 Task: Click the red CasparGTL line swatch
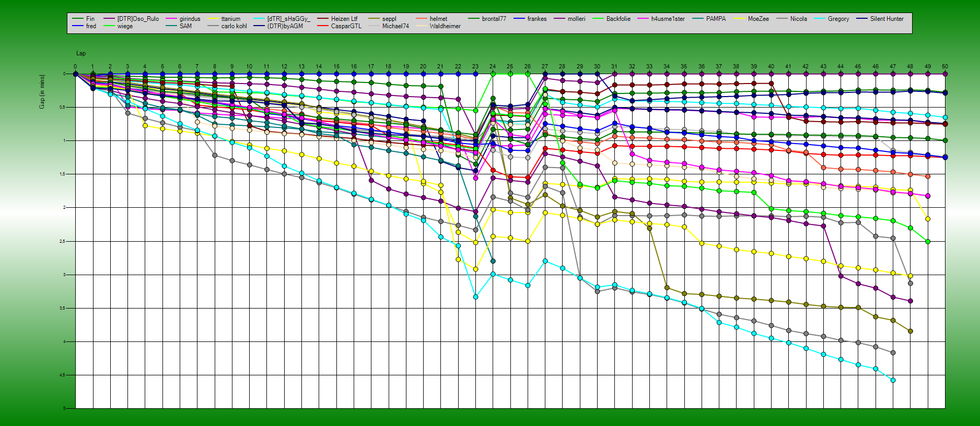323,26
